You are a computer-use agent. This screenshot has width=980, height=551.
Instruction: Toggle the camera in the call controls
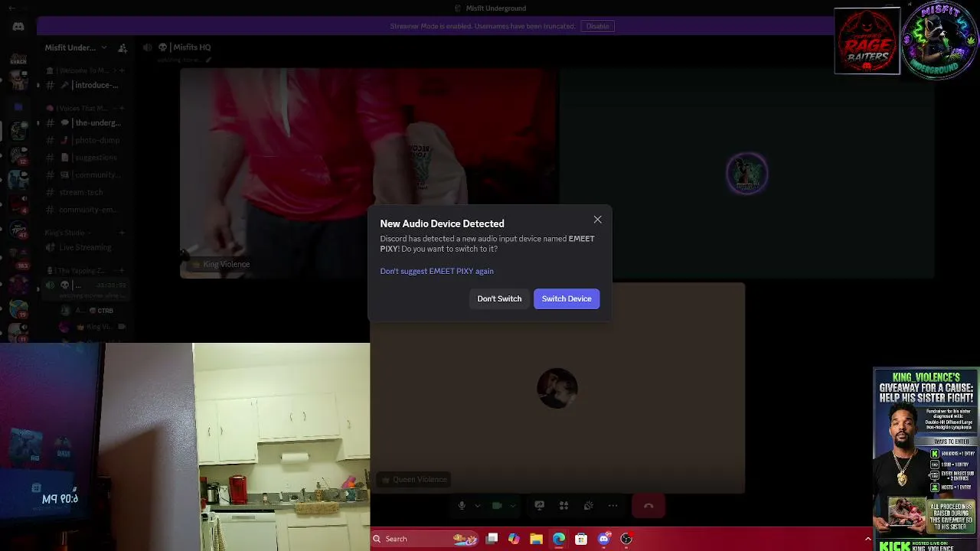tap(497, 506)
